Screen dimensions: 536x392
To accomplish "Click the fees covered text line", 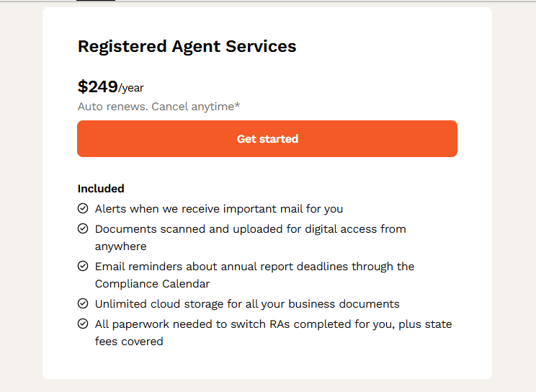I will (x=129, y=342).
